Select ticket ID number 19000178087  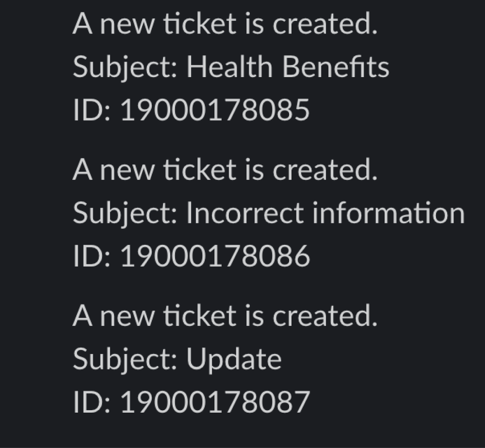pos(214,403)
